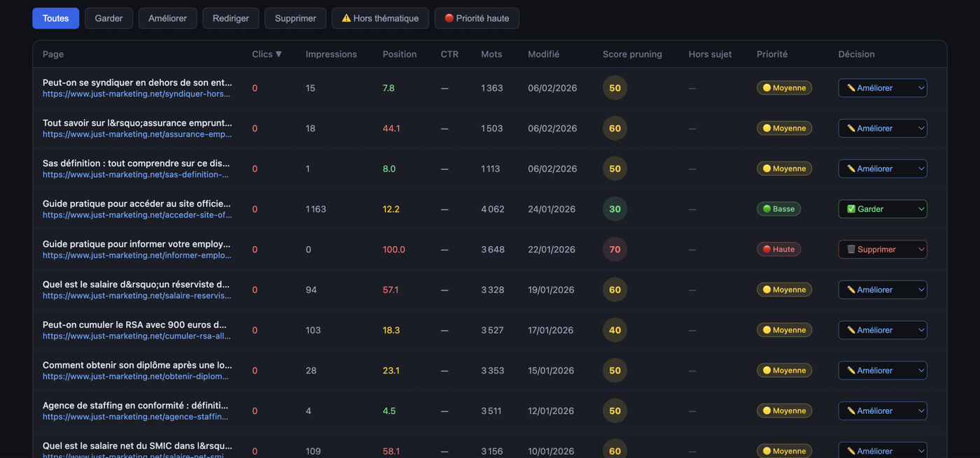This screenshot has height=458, width=980.
Task: Select the Toutes filter tab
Action: pyautogui.click(x=55, y=18)
